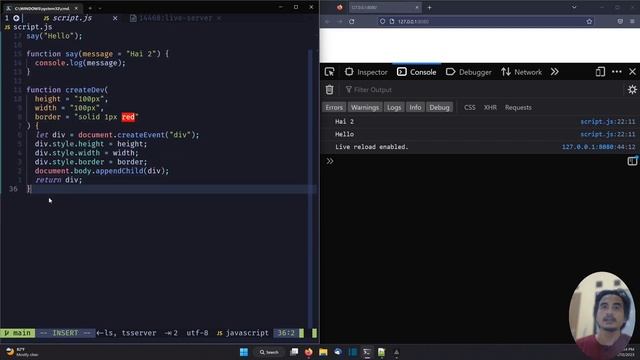This screenshot has width=640, height=360.
Task: Switch to the Console tab
Action: tap(417, 72)
